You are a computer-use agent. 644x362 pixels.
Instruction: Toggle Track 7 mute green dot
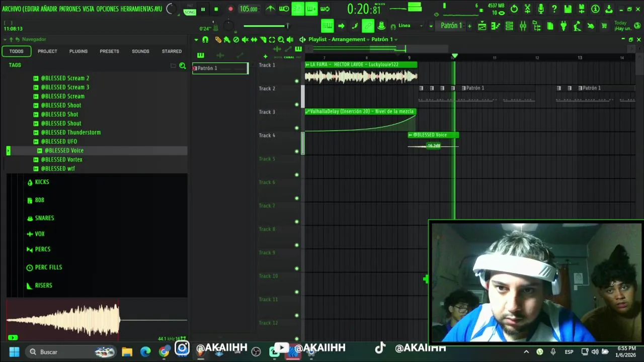tap(296, 222)
